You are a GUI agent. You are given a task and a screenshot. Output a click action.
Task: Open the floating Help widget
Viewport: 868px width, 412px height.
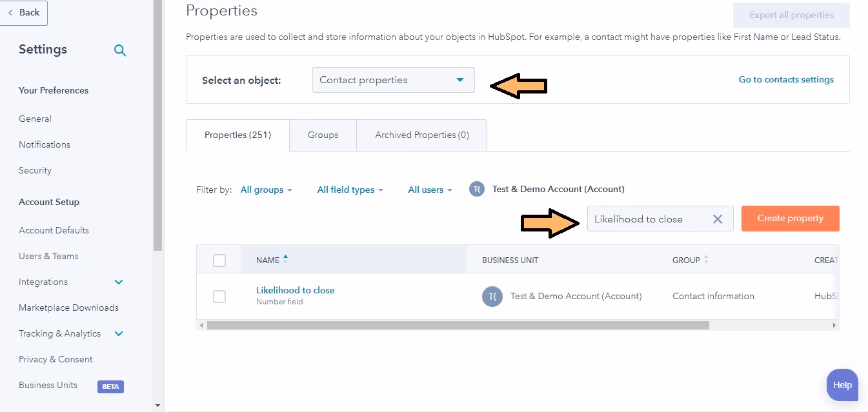click(x=842, y=385)
